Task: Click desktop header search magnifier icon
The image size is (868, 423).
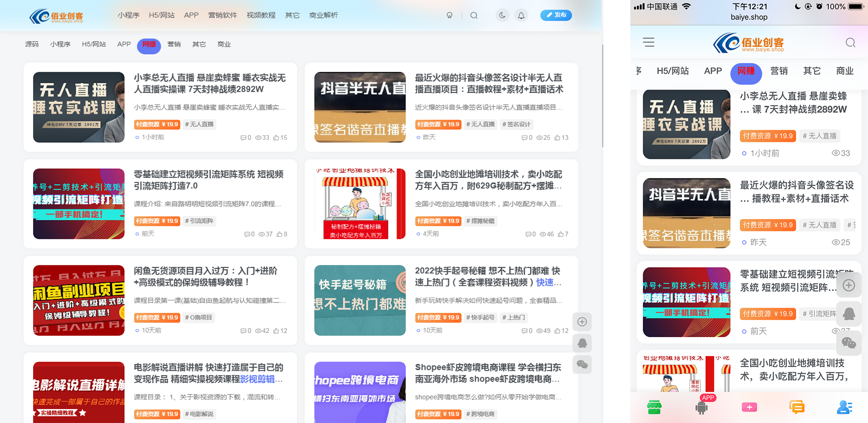Action: pos(474,15)
